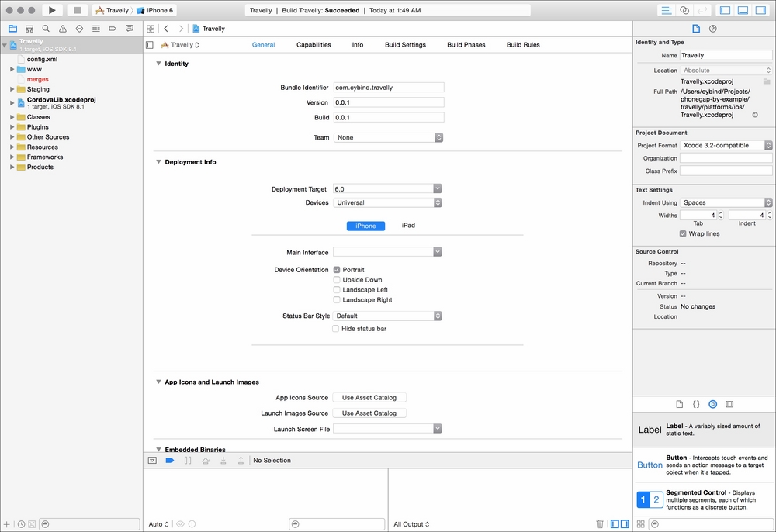
Task: Open the Status Bar Style dropdown
Action: pyautogui.click(x=387, y=316)
